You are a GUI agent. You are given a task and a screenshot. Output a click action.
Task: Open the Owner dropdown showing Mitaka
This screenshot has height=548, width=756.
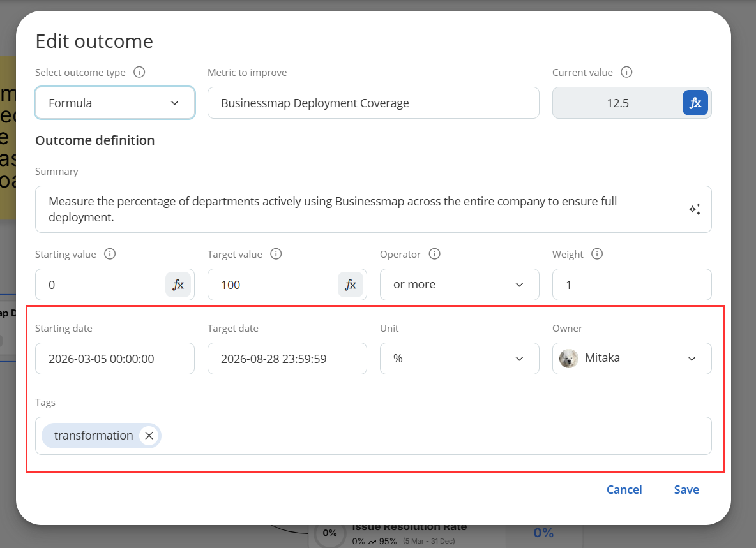pyautogui.click(x=631, y=359)
